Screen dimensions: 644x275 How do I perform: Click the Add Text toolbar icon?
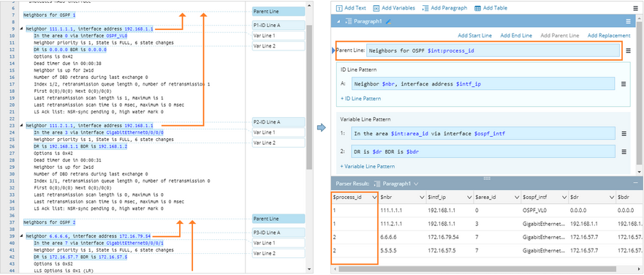[339, 8]
